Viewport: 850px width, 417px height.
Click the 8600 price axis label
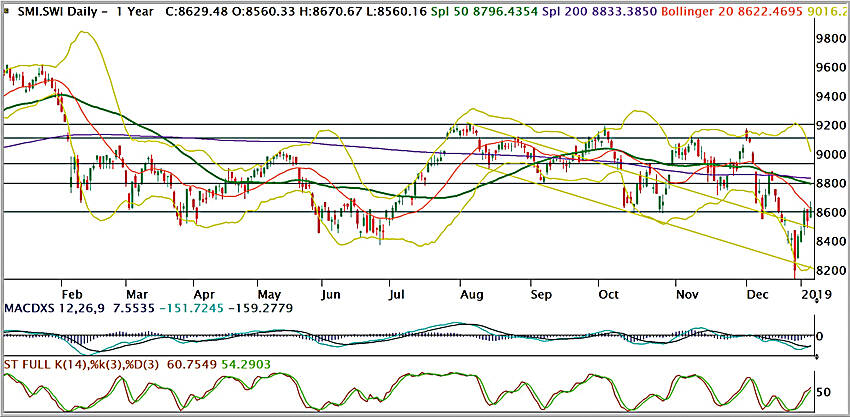[832, 212]
